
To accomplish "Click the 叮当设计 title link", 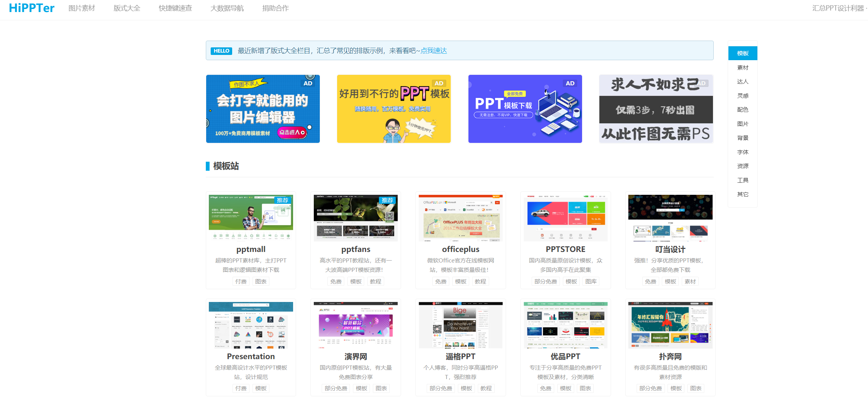I will 670,249.
